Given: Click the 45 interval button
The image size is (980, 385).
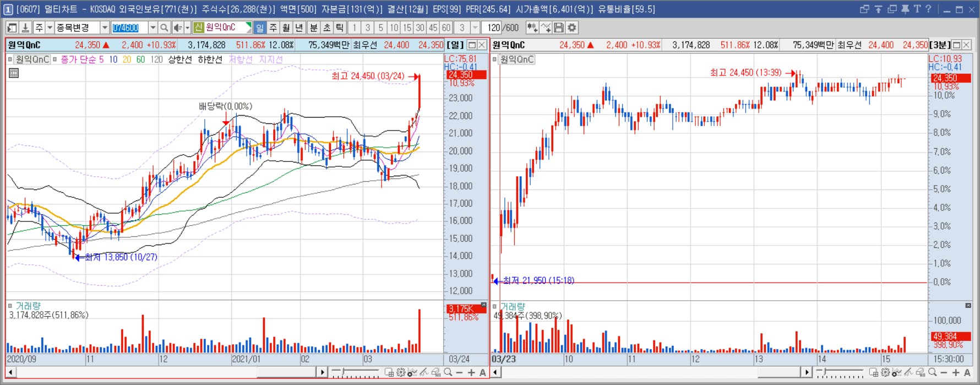Looking at the screenshot, I should 433,28.
